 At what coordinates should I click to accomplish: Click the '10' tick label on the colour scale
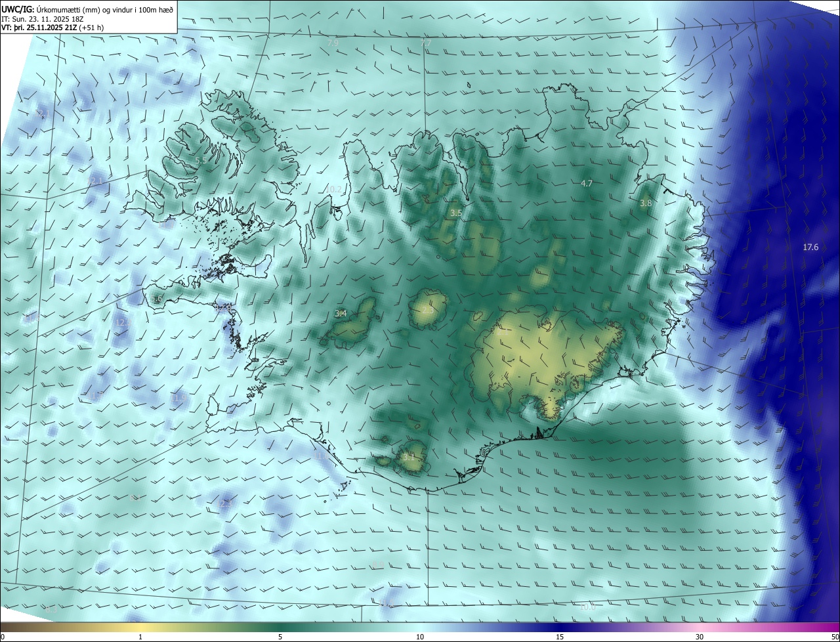pos(420,637)
